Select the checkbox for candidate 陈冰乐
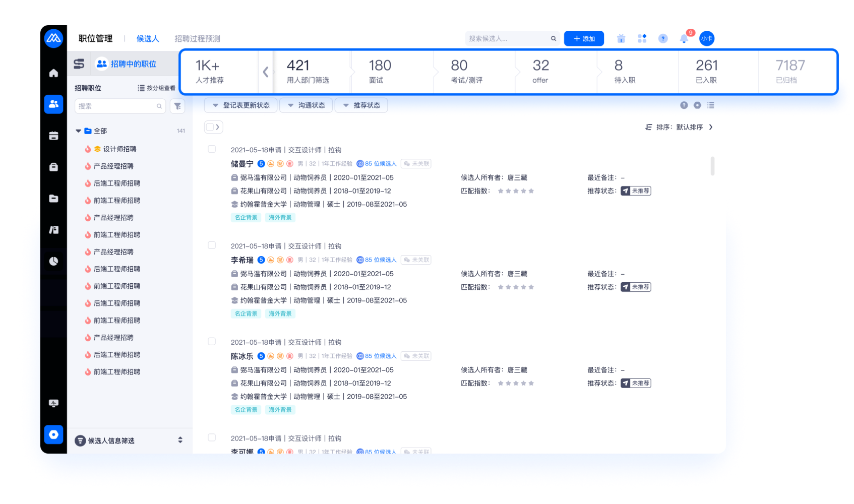Screen dimensions: 854x504 212,342
